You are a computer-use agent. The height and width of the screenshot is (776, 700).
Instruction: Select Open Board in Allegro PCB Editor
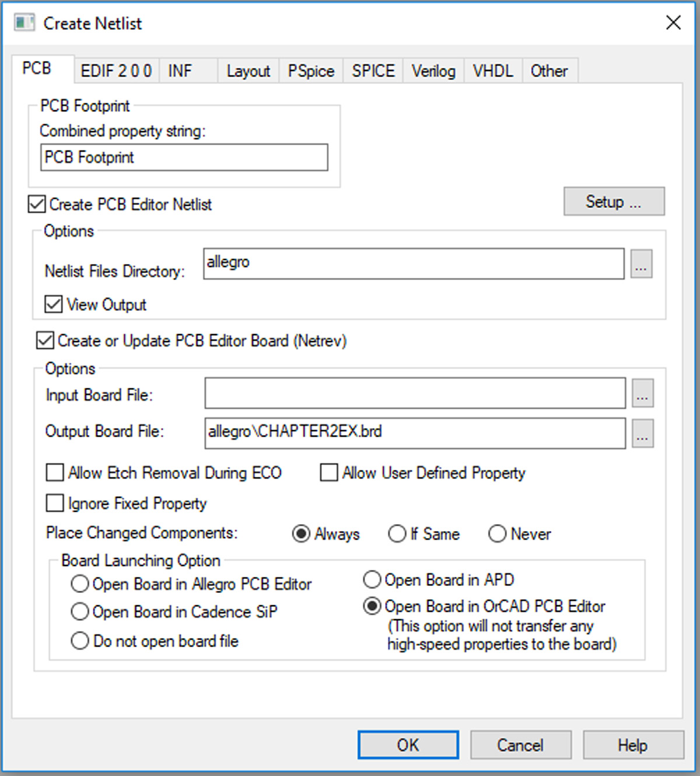79,584
